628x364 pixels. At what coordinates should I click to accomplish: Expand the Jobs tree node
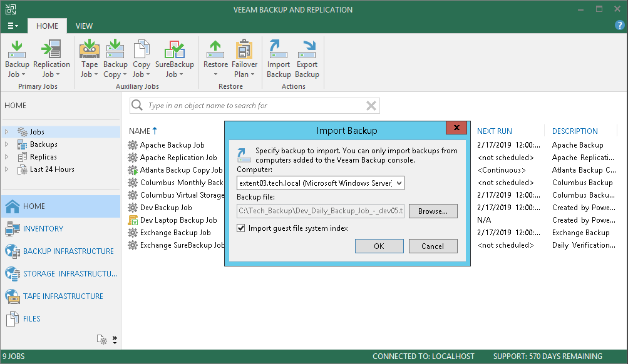(6, 131)
